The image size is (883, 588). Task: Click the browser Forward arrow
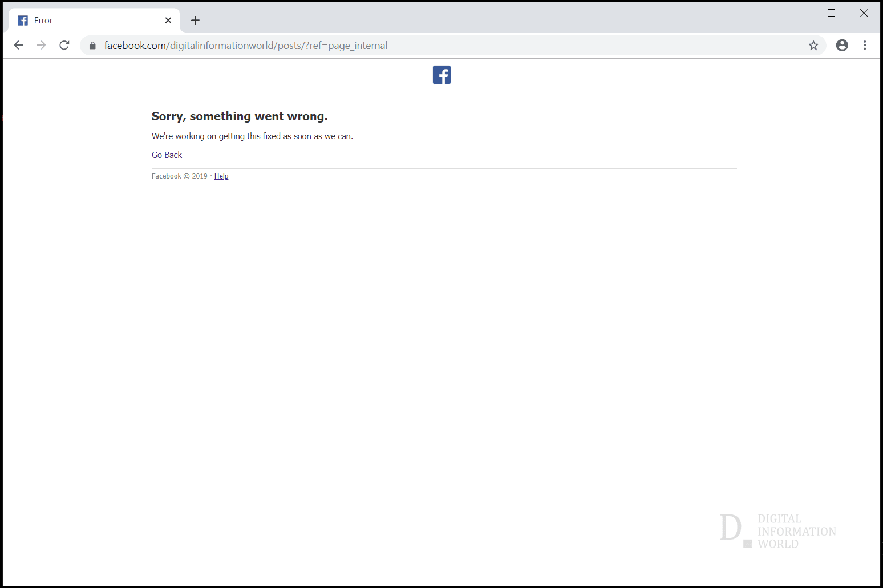41,45
